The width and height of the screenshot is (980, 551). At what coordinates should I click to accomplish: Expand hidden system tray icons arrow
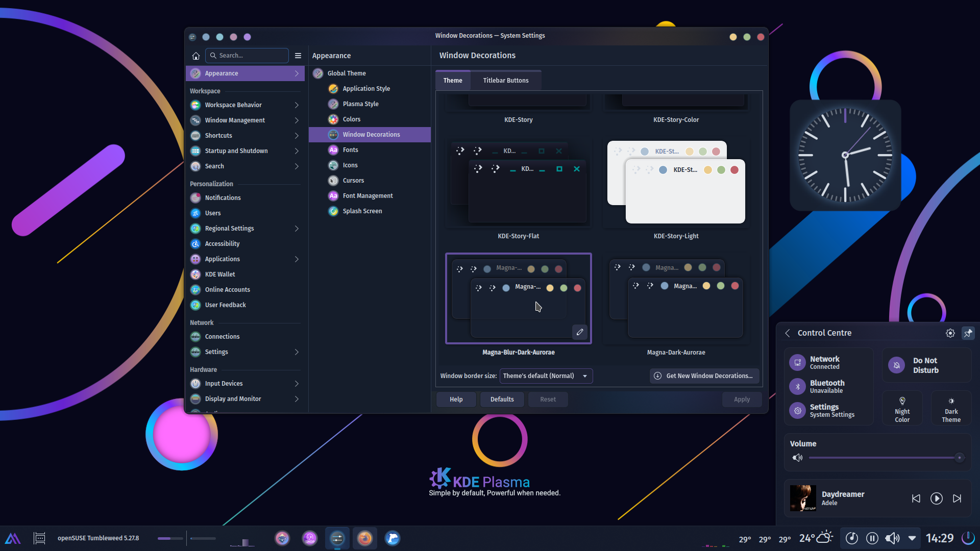(912, 538)
